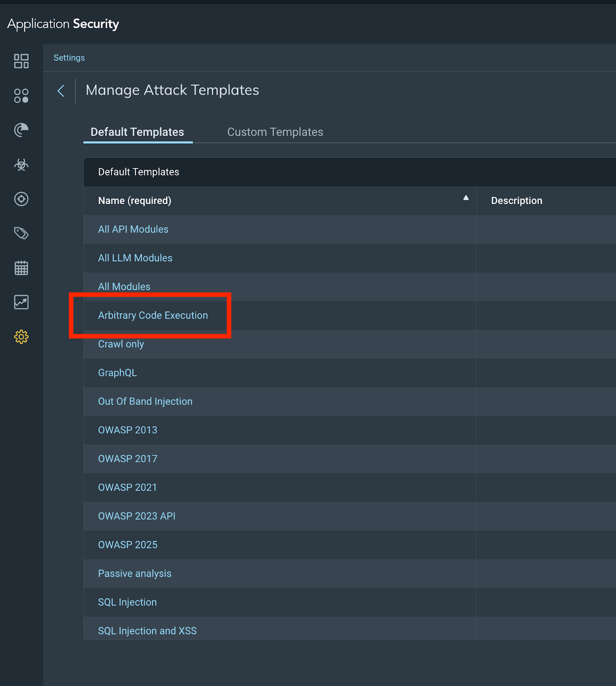Open the tags icon in sidebar

21,233
